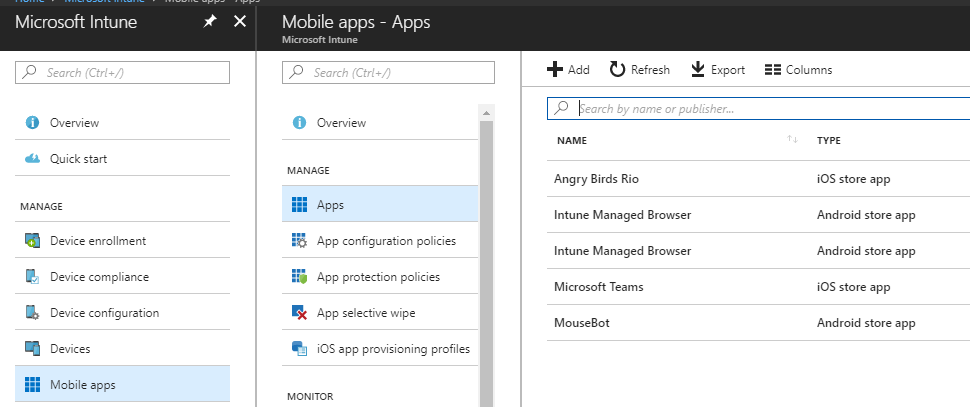Click the Mobile apps pane search field
This screenshot has height=407, width=970.
click(x=388, y=72)
